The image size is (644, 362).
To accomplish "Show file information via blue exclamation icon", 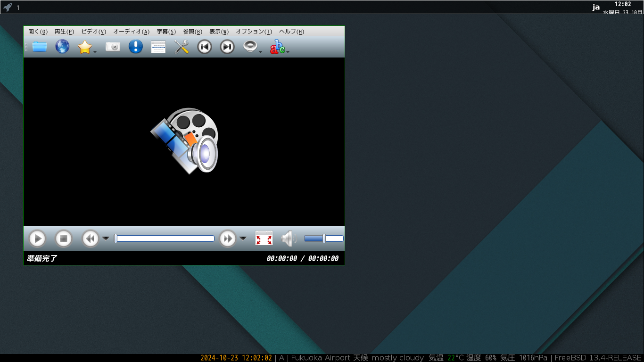I will [x=136, y=47].
